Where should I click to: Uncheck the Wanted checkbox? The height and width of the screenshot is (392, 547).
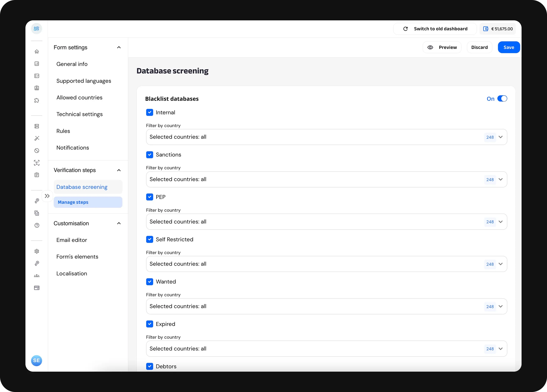tap(149, 281)
